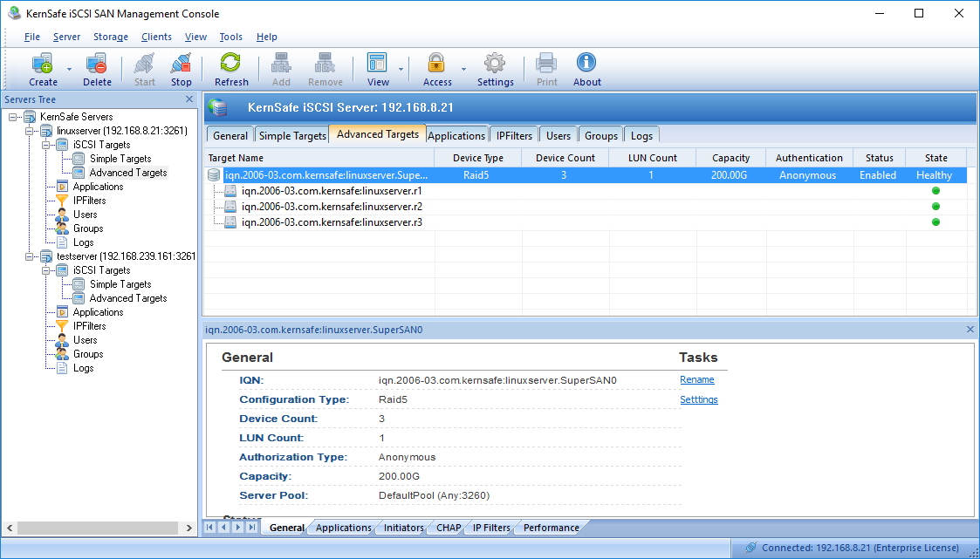Screen dimensions: 980x559
Task: Click the linuxserver.r1 device icon
Action: [230, 191]
